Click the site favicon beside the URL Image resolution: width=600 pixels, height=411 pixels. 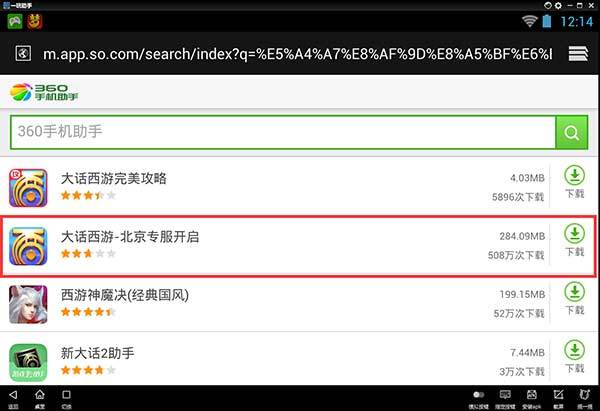point(23,53)
